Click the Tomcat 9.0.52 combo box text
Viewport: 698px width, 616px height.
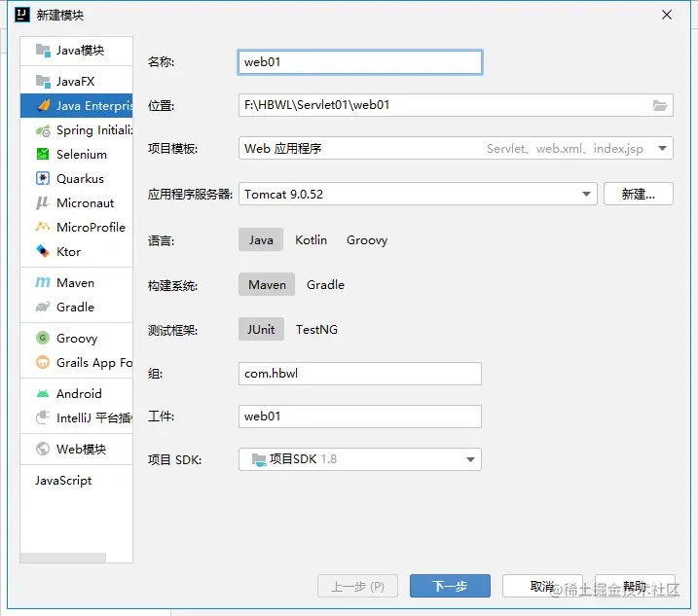[283, 194]
